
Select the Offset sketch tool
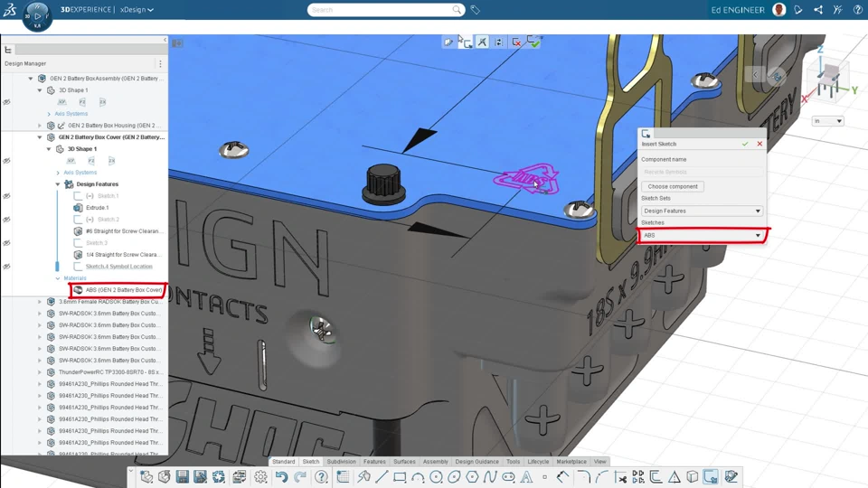point(656,477)
